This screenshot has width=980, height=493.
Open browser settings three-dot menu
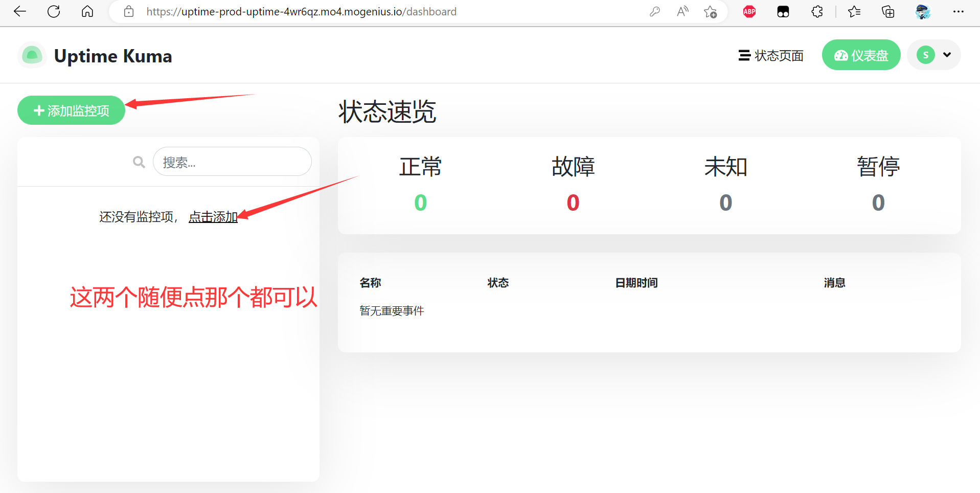[958, 11]
